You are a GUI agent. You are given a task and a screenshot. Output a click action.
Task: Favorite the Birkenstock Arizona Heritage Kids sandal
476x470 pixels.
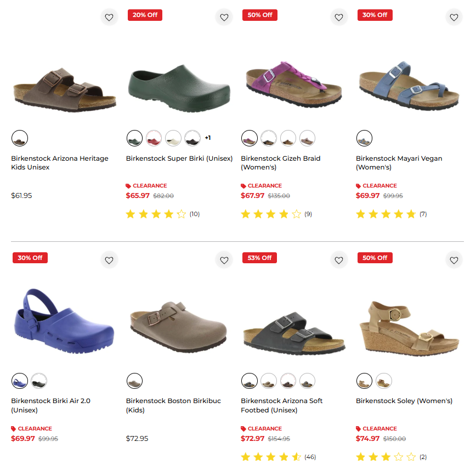point(109,18)
